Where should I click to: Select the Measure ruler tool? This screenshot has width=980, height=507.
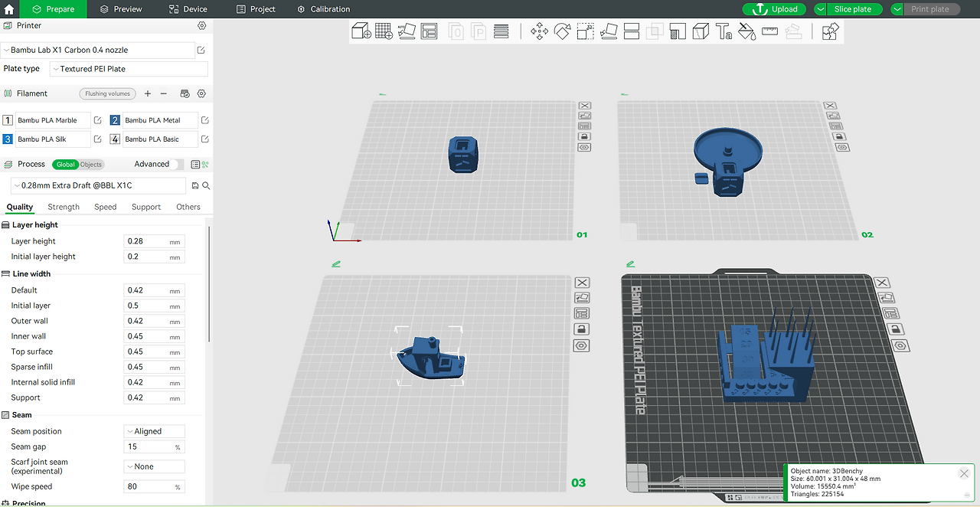[x=769, y=31]
